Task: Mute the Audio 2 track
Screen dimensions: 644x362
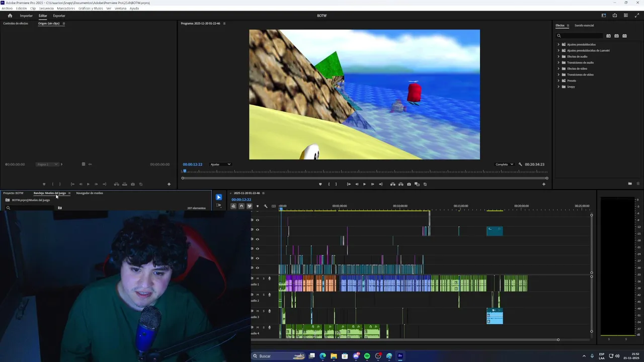Action: pyautogui.click(x=258, y=295)
